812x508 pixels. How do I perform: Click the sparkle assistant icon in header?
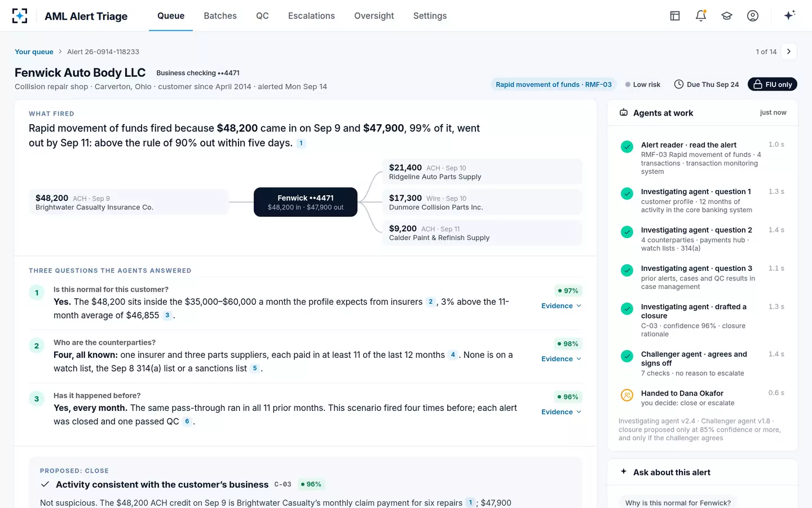tap(789, 15)
